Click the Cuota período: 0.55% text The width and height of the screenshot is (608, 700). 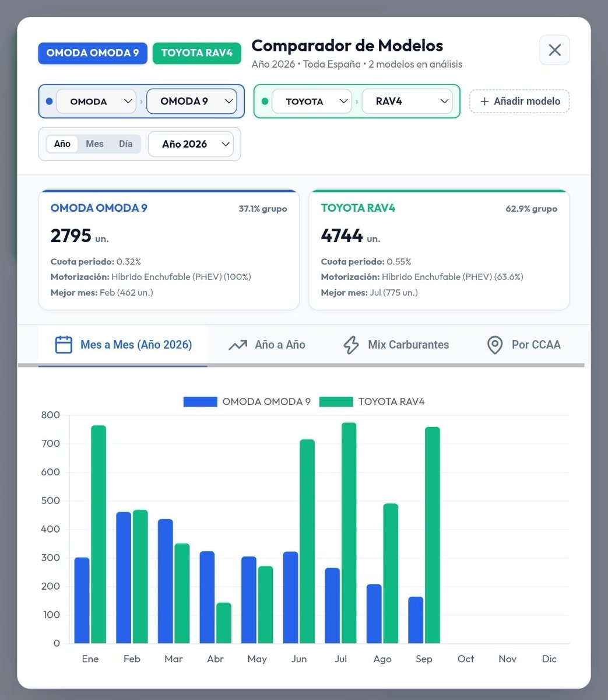pyautogui.click(x=366, y=262)
